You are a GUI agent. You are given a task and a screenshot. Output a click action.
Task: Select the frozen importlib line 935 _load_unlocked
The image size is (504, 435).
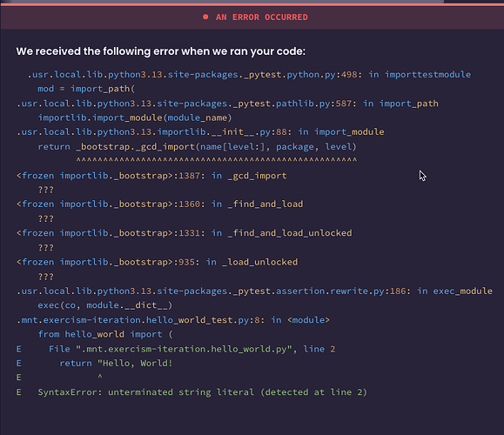pos(158,262)
